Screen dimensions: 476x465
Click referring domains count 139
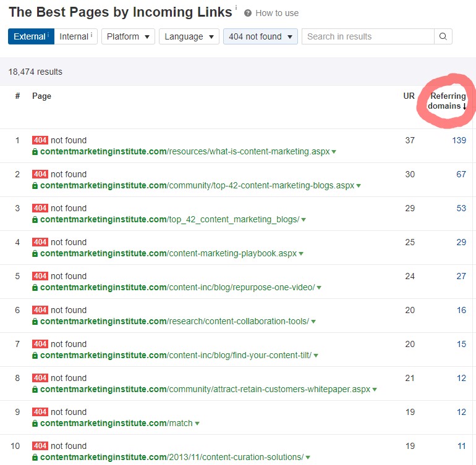click(x=459, y=140)
